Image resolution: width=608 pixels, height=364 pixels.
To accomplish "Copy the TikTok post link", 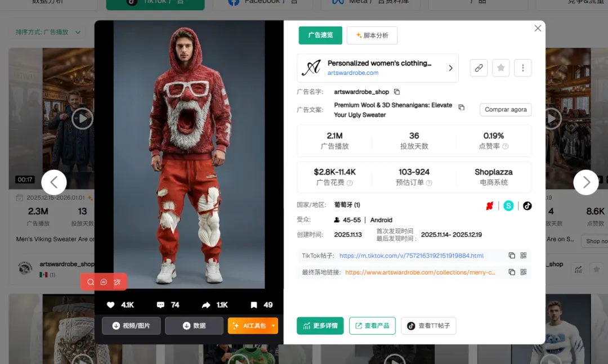I will pos(512,255).
